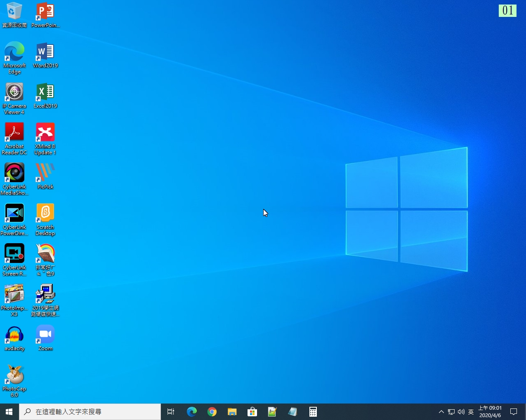Click the taskbar search box
The image size is (526, 420).
coord(90,412)
